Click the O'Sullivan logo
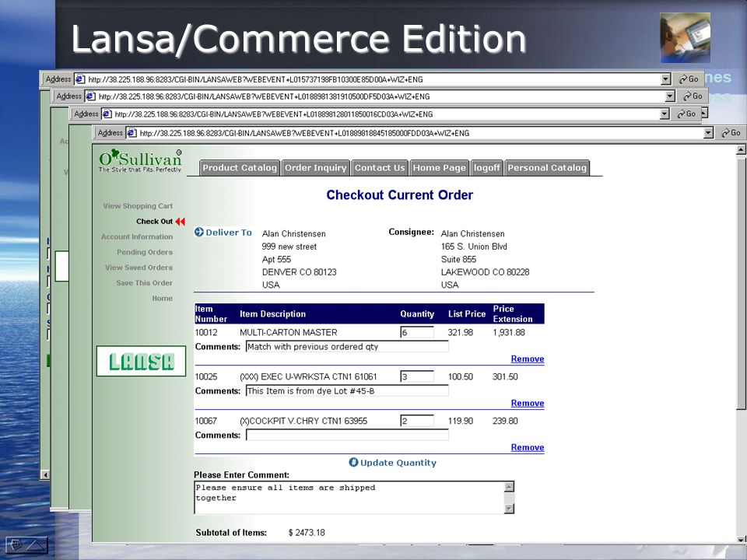Viewport: 747px width, 560px height. [x=141, y=161]
